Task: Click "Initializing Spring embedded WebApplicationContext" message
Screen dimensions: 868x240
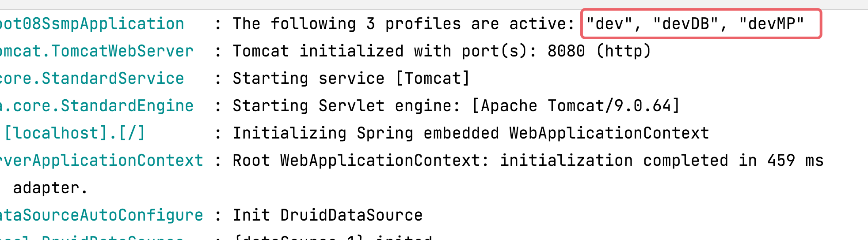Action: pyautogui.click(x=471, y=133)
